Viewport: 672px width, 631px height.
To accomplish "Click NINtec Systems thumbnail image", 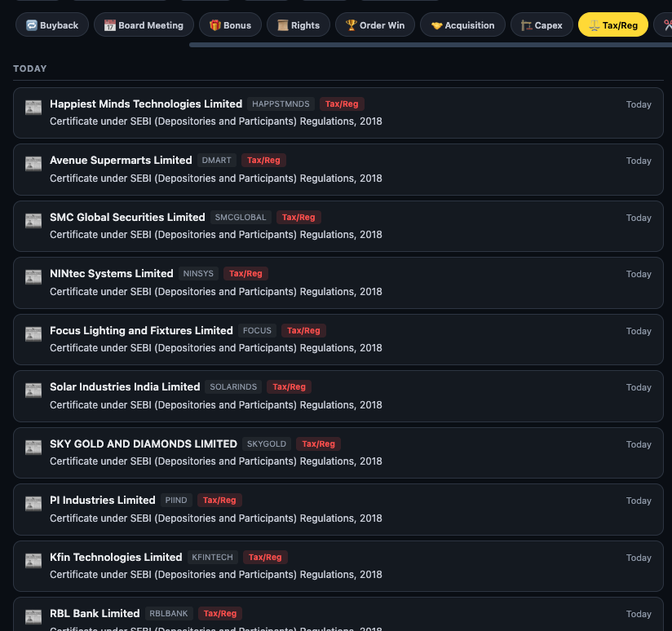I will [x=33, y=276].
